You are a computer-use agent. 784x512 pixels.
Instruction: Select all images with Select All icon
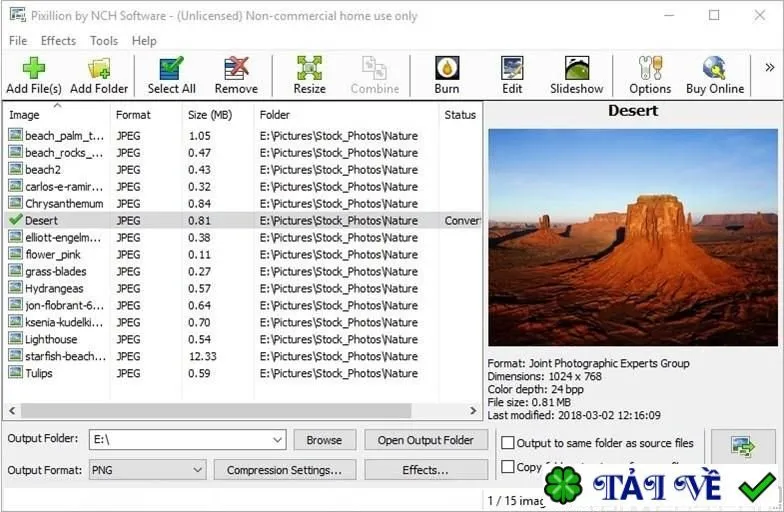171,68
